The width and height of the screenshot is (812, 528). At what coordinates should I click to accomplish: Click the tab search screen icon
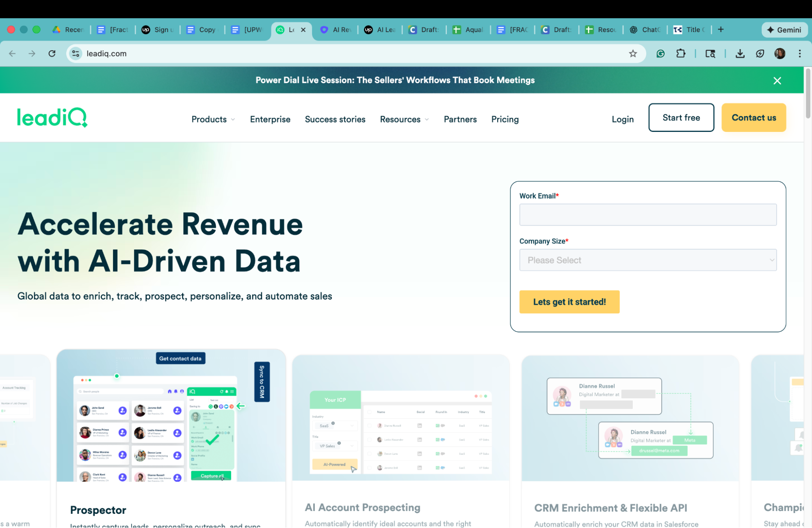[x=710, y=54]
